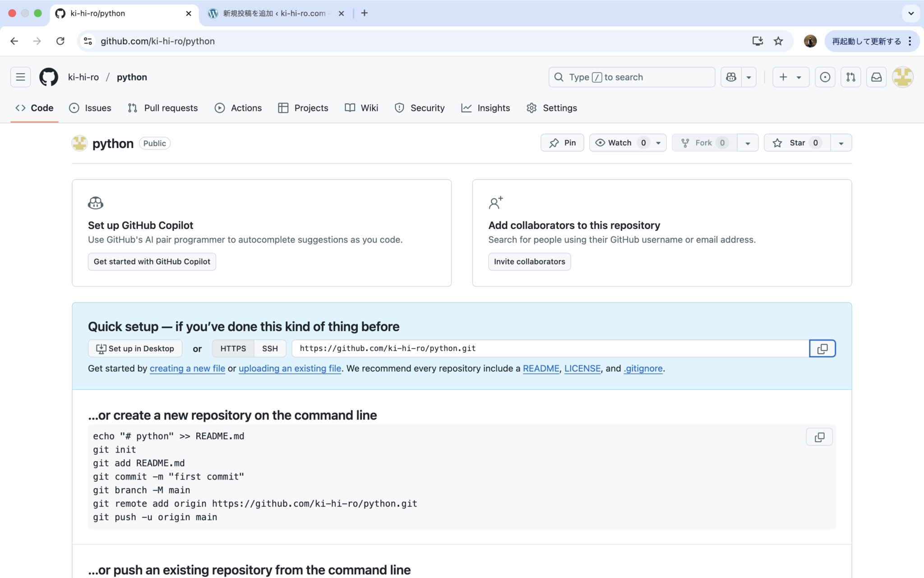
Task: Switch the clone URL to SSH
Action: click(269, 348)
